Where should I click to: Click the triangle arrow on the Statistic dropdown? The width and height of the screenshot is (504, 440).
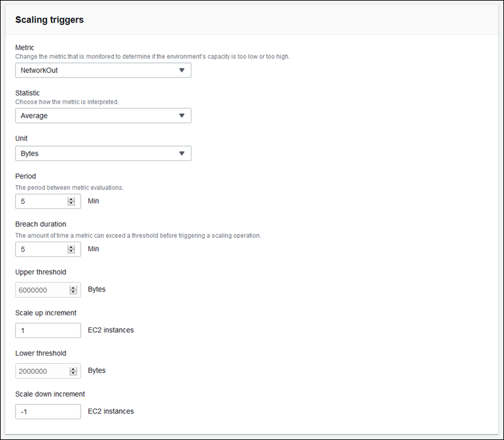point(181,116)
